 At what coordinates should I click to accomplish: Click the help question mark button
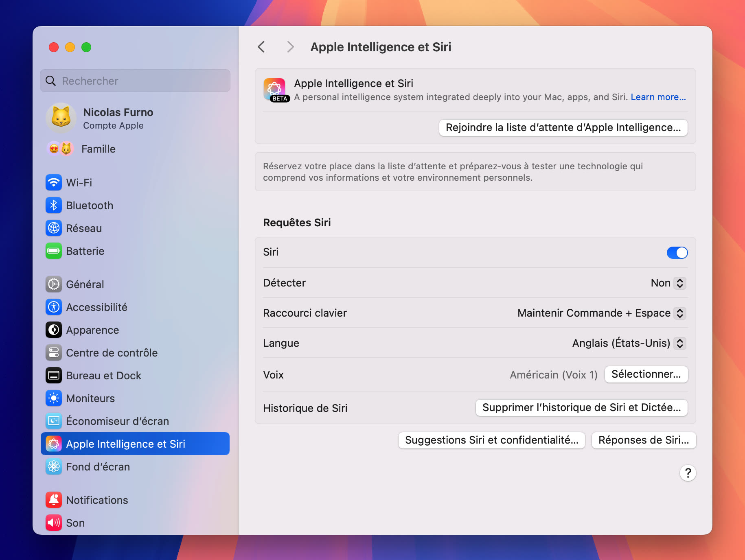pos(688,473)
